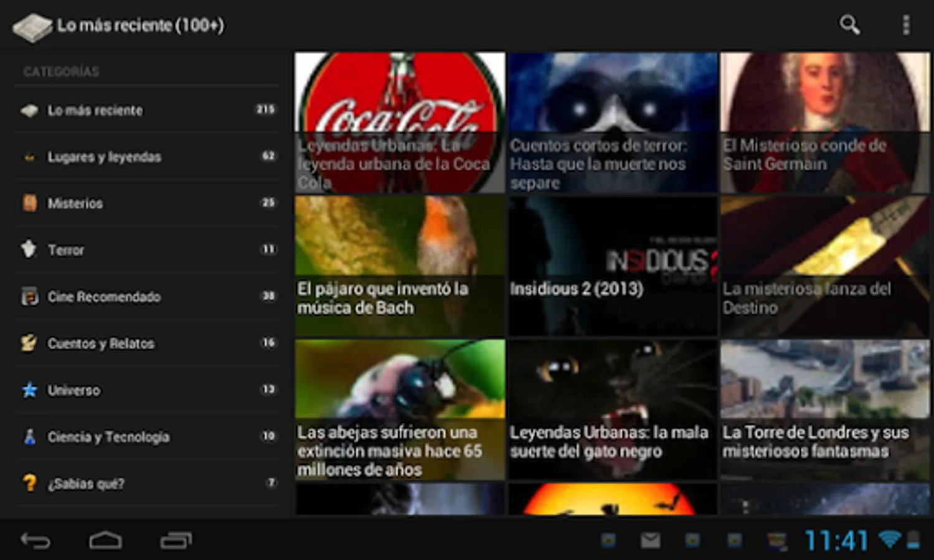Tap the Android home navigation button
The height and width of the screenshot is (560, 934).
tap(105, 540)
